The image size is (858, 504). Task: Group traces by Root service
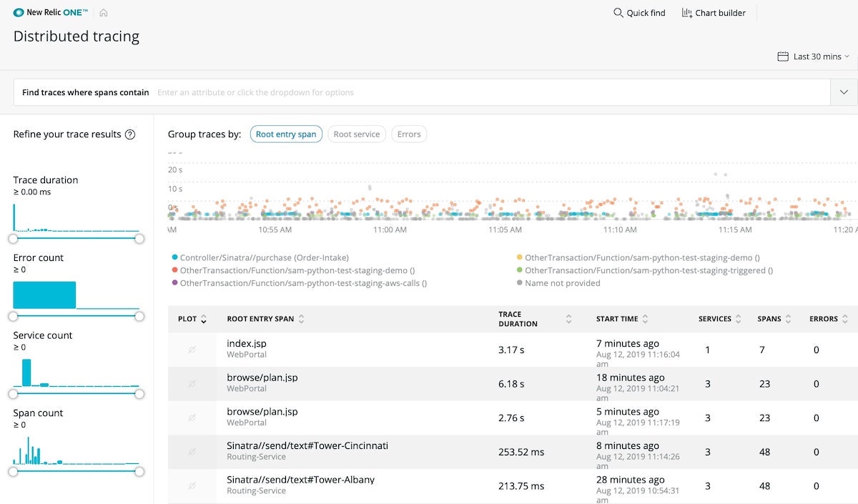point(357,134)
